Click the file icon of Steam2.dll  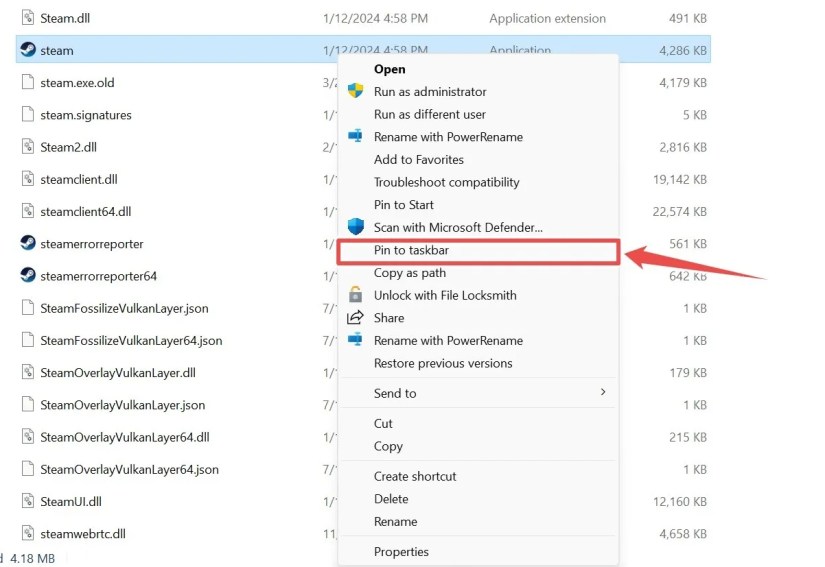28,146
